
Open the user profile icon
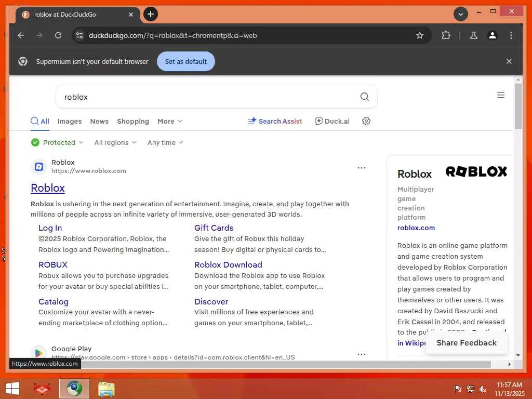coord(493,35)
